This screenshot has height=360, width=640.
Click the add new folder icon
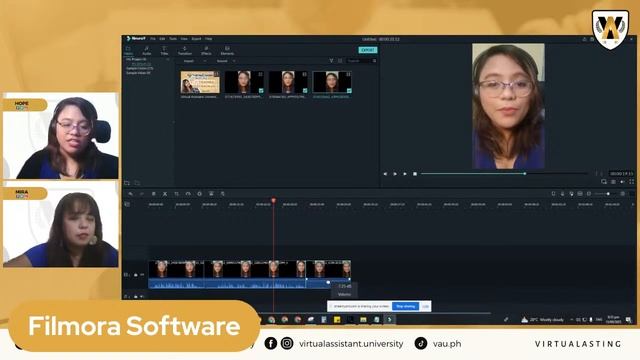coord(127,183)
